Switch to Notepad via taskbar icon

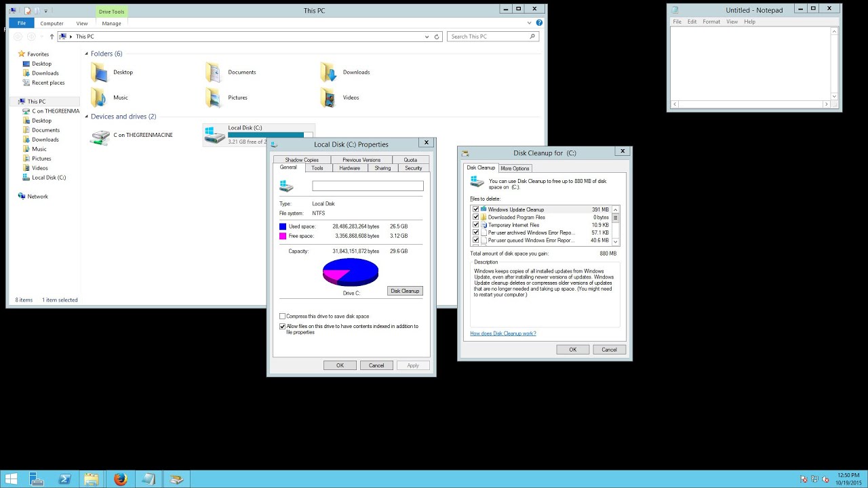point(149,479)
